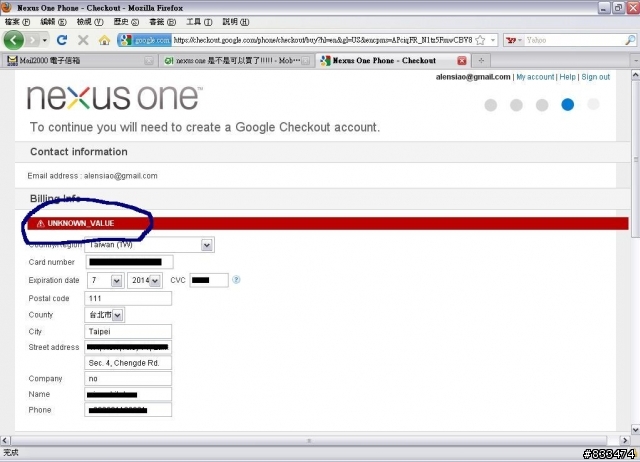This screenshot has height=462, width=640.
Task: Open the My account link
Action: tap(535, 77)
